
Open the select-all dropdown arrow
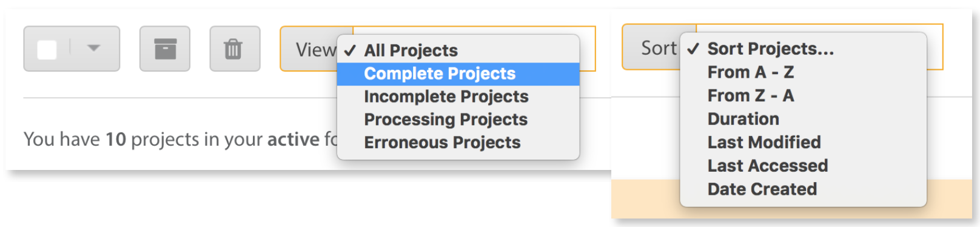click(x=93, y=48)
